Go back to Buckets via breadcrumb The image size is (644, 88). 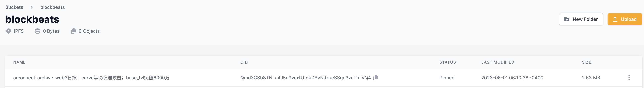pos(14,7)
